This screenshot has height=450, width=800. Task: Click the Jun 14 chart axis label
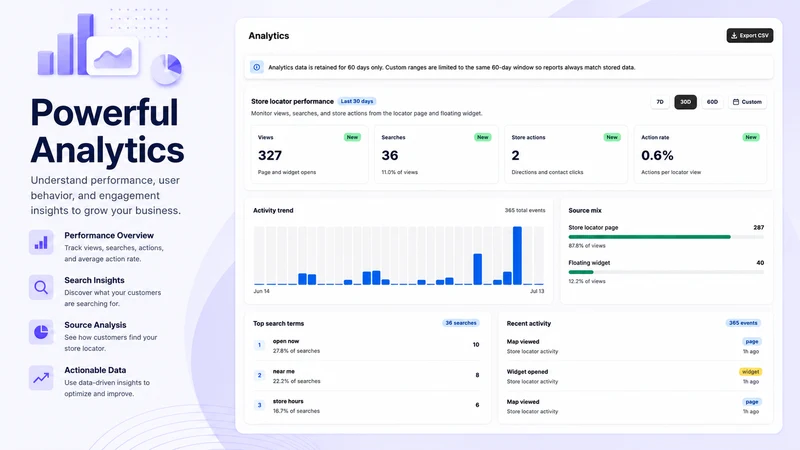click(x=262, y=291)
